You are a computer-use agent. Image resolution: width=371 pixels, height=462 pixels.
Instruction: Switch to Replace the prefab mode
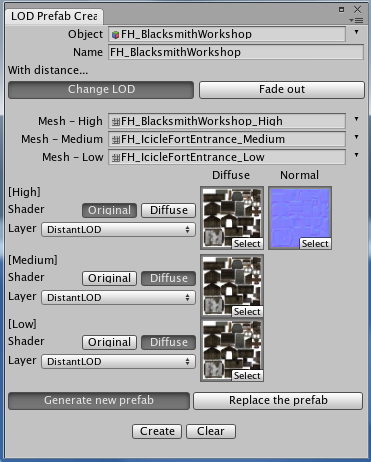(278, 400)
